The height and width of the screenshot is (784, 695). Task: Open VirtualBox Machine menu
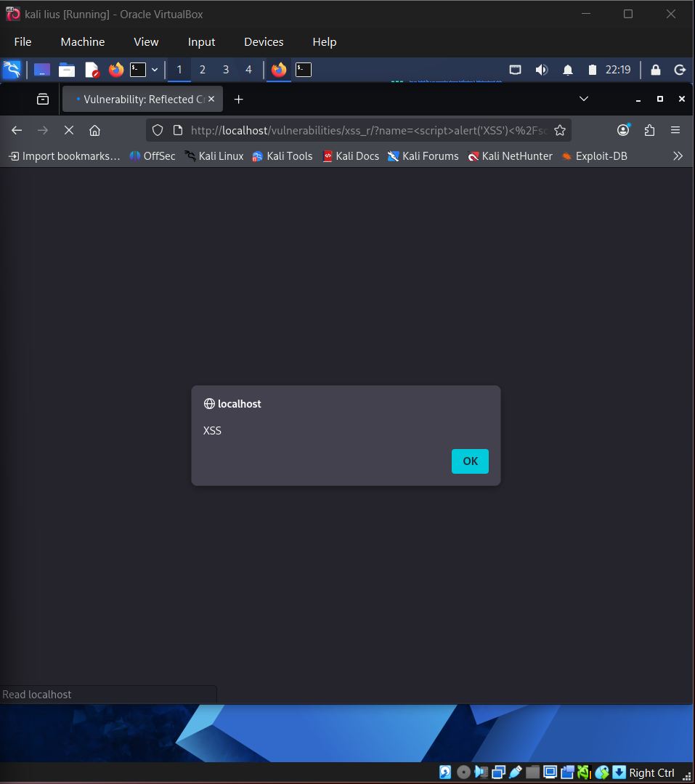coord(83,42)
